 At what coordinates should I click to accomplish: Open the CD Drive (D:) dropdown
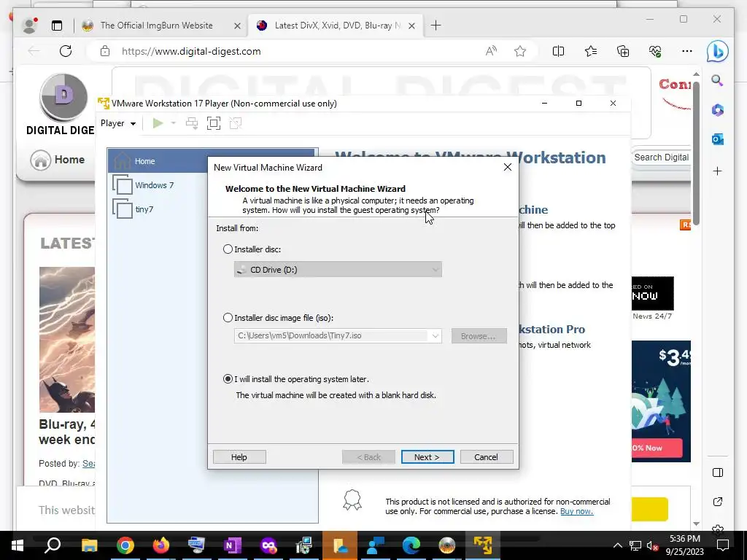338,270
